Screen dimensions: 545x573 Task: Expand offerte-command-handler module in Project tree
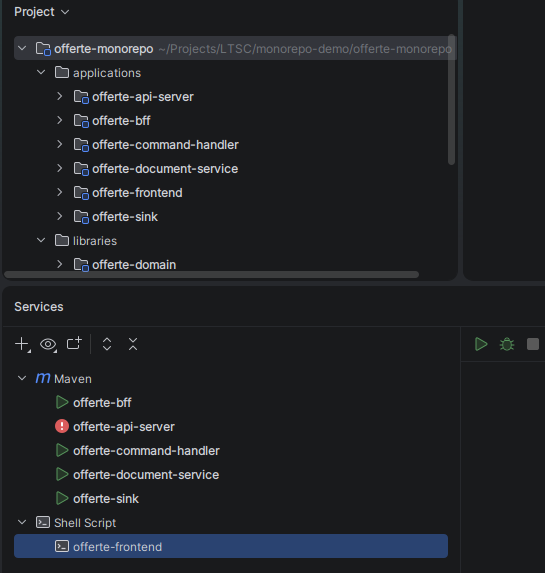[x=60, y=144]
